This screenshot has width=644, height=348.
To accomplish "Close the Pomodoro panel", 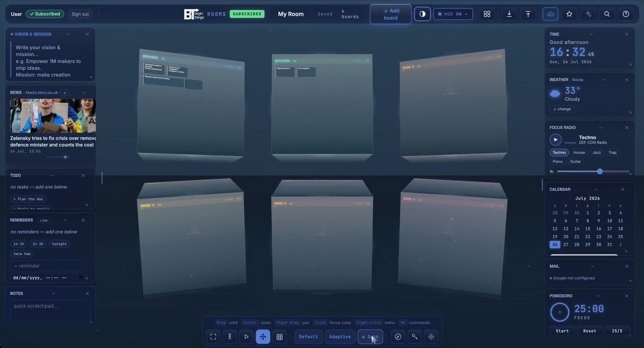I will tap(627, 296).
